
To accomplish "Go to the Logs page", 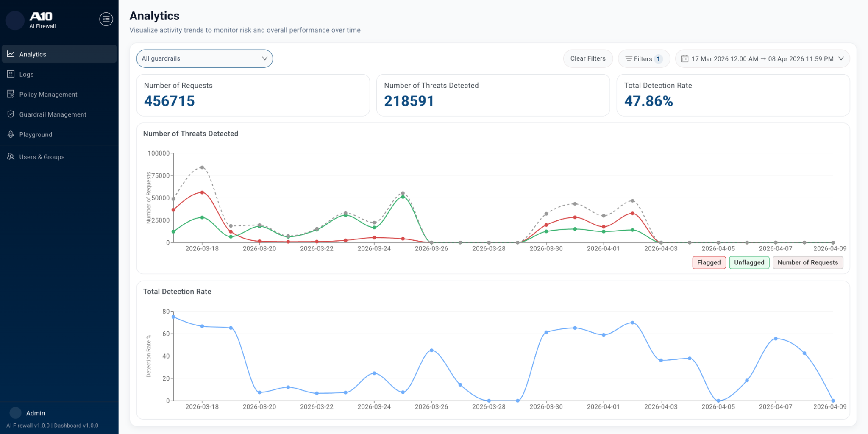I will point(26,74).
